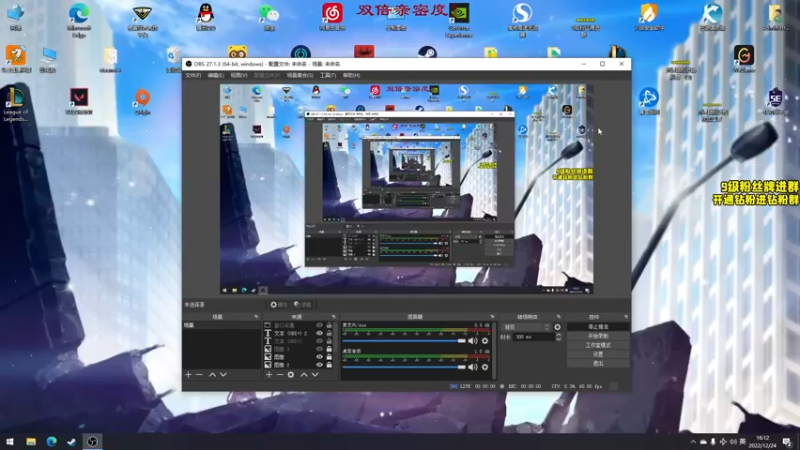800x450 pixels.
Task: Remove selected source with minus icon
Action: click(280, 374)
